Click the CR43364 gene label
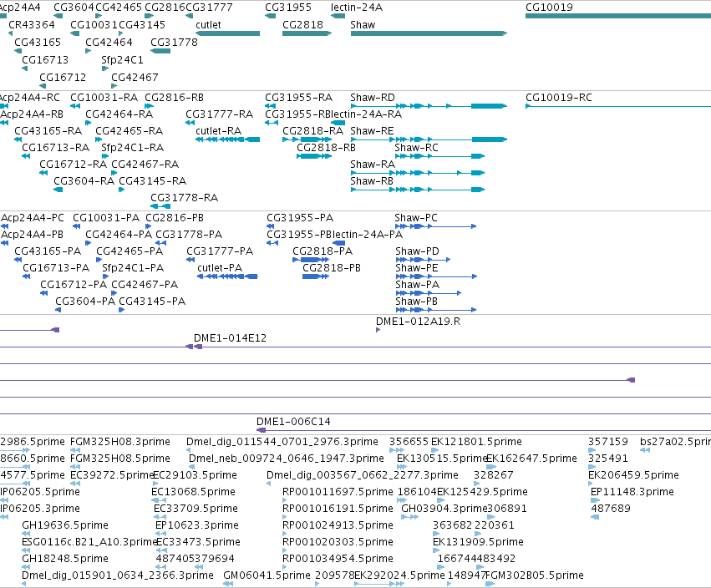This screenshot has width=711, height=588. [32, 24]
